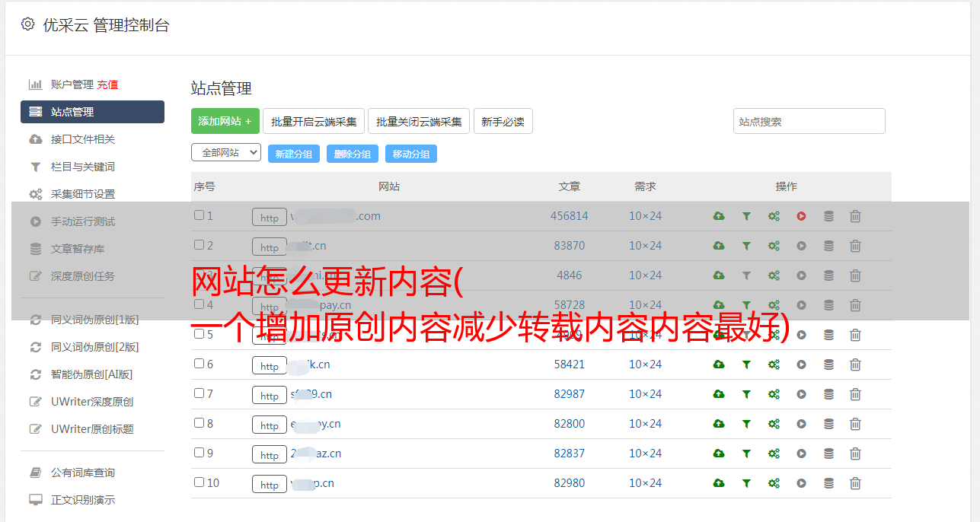Run manual test play icon row 6

tap(801, 364)
